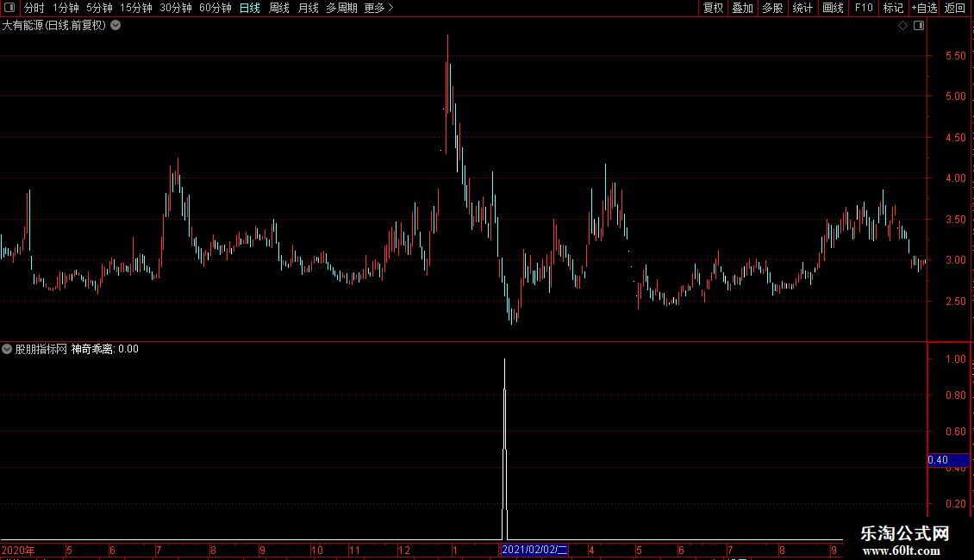The width and height of the screenshot is (974, 560).
Task: Select the 1分钟 period tab
Action: pyautogui.click(x=66, y=8)
